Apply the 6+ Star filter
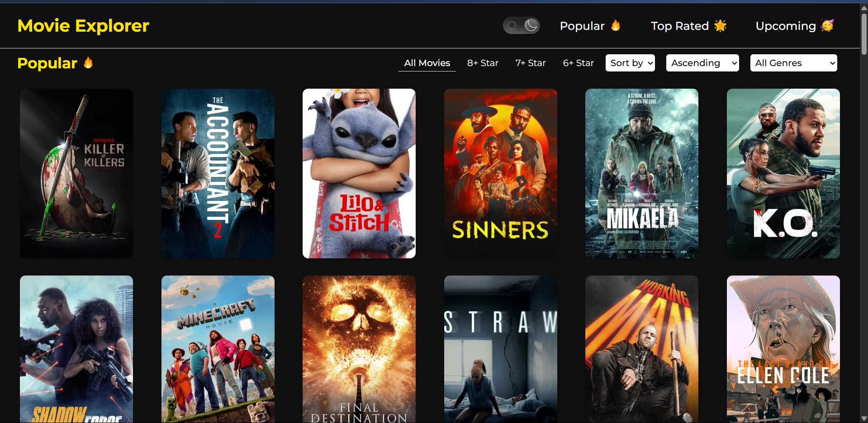Image resolution: width=868 pixels, height=423 pixels. [578, 63]
